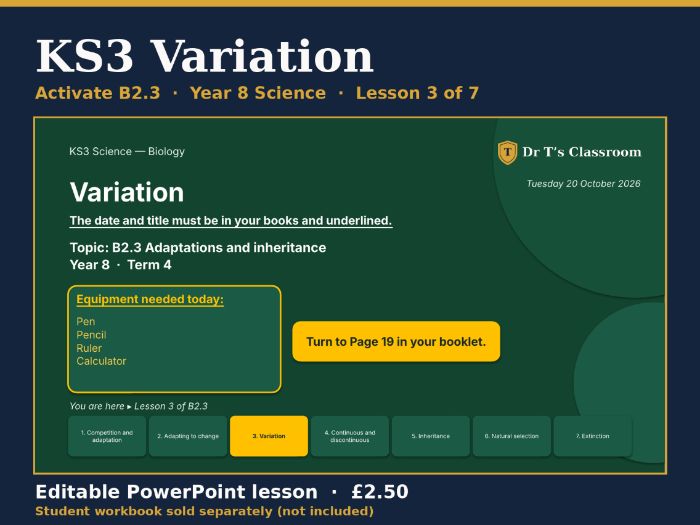Click the underlined date and title instruction
This screenshot has width=700, height=525.
point(231,221)
